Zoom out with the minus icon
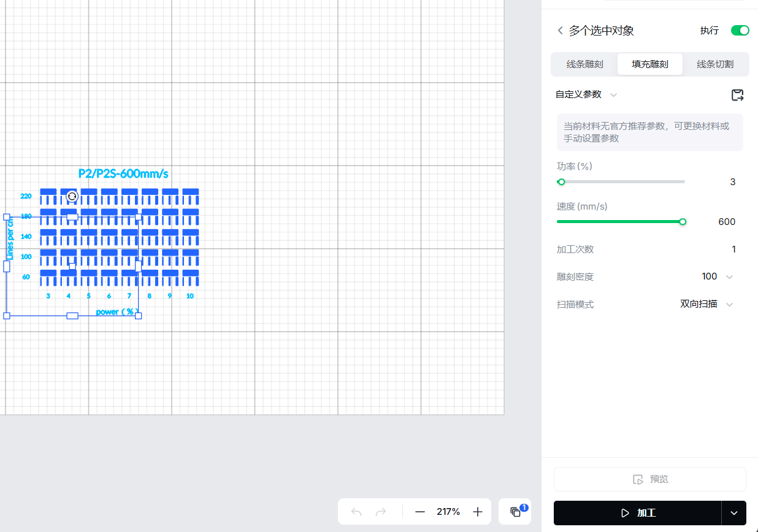This screenshot has width=758, height=532. pos(420,512)
